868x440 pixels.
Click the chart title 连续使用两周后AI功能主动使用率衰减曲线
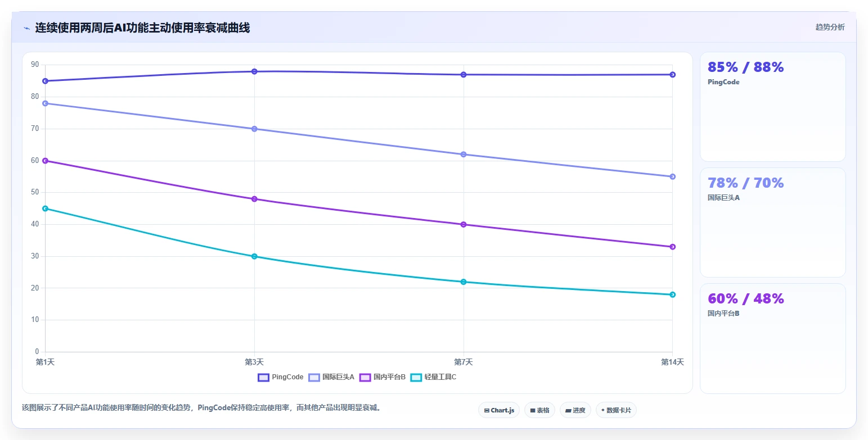click(x=142, y=28)
